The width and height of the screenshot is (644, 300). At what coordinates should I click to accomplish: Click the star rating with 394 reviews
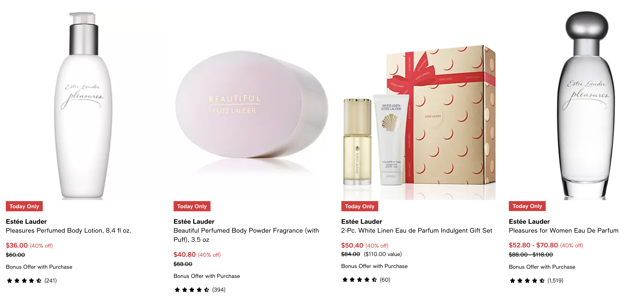(x=200, y=290)
